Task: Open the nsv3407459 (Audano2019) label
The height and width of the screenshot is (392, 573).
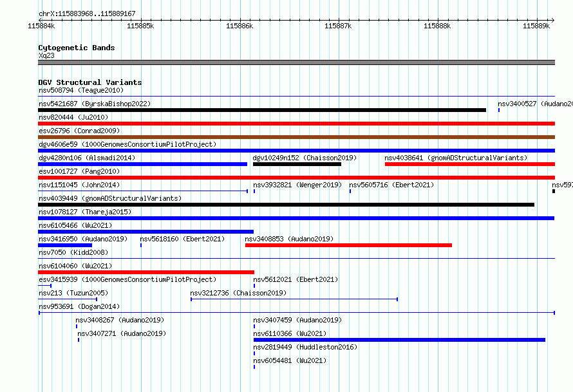Action: (x=297, y=320)
